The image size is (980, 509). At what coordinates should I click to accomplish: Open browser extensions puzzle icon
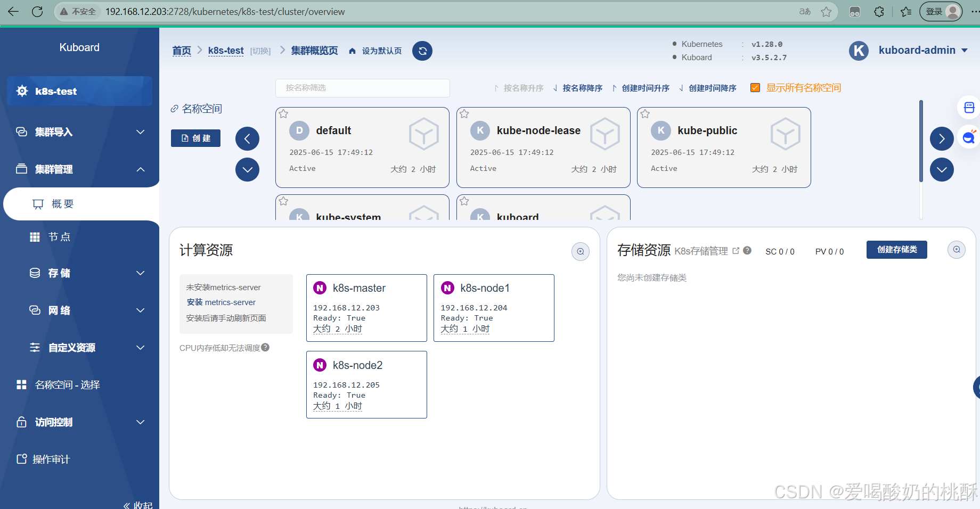(879, 12)
